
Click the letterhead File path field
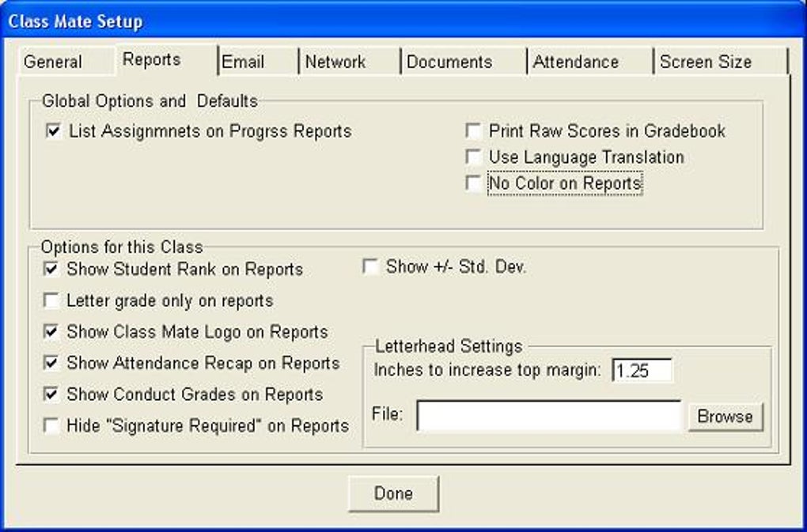click(548, 416)
